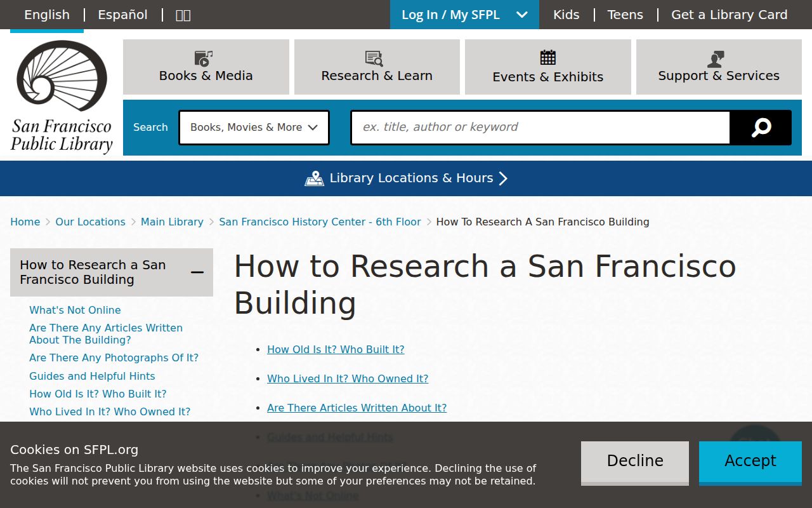Click the title, author or keyword search field

(540, 128)
